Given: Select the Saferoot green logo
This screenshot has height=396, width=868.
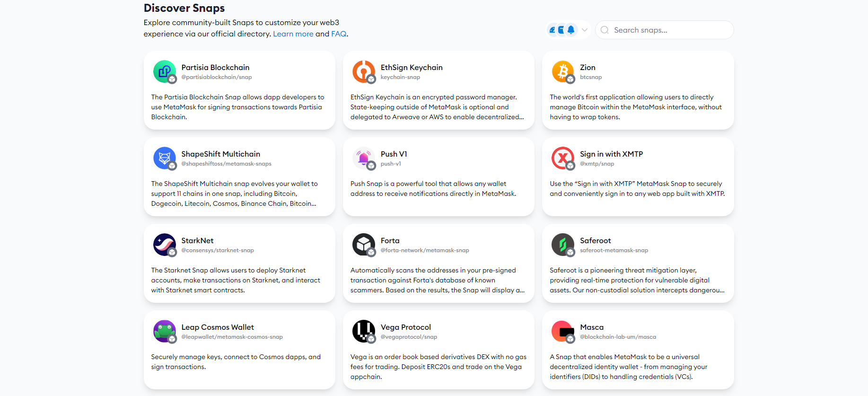Looking at the screenshot, I should coord(563,245).
